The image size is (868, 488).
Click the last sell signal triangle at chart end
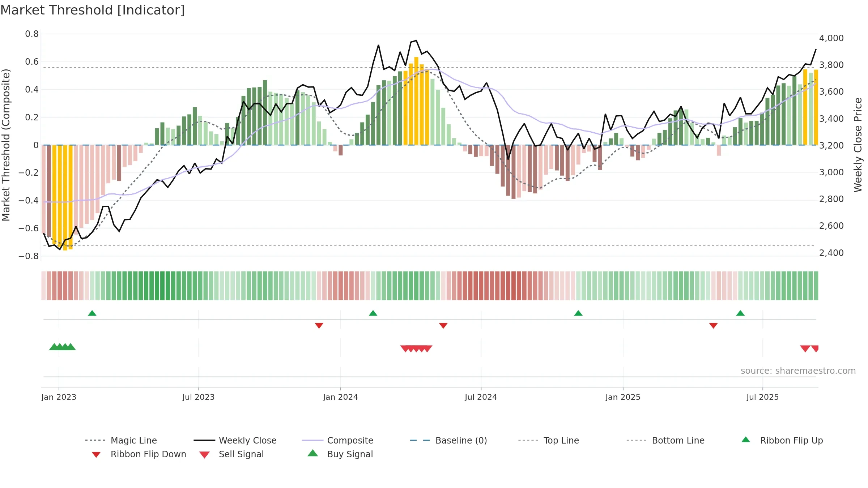pos(815,349)
